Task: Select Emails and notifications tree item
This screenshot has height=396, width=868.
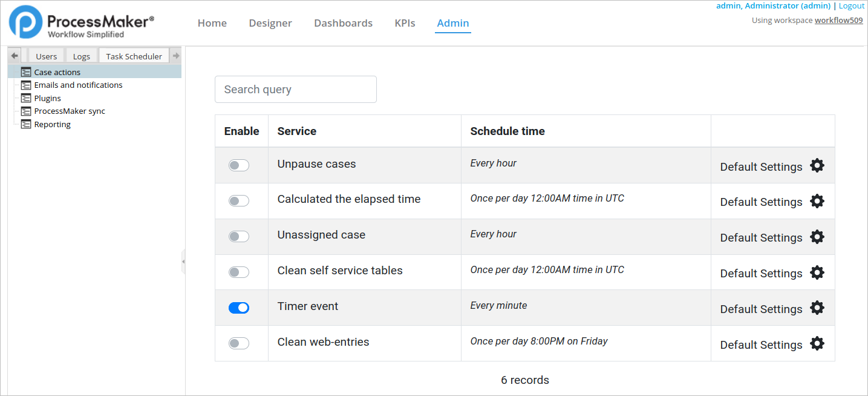Action: [x=78, y=85]
